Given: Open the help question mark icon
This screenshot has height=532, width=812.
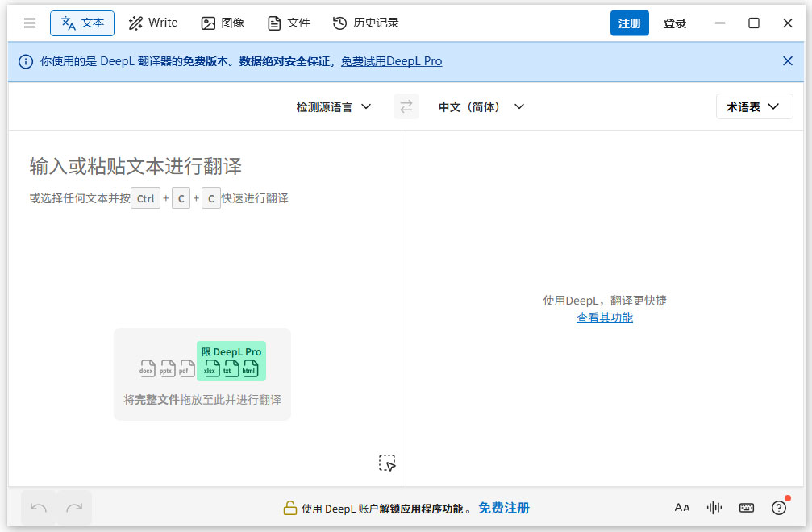Looking at the screenshot, I should (779, 508).
